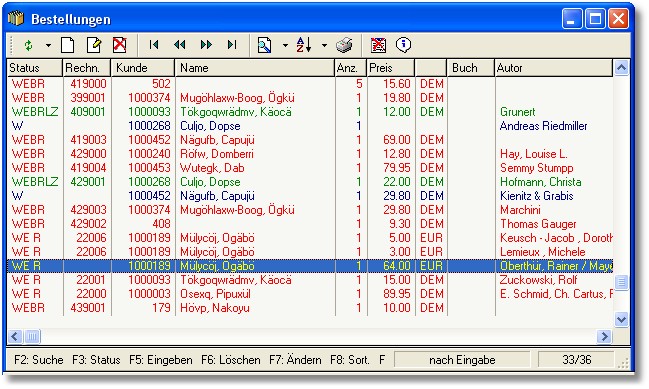649x389 pixels.
Task: Edit order using page-with-pencil icon
Action: 94,45
